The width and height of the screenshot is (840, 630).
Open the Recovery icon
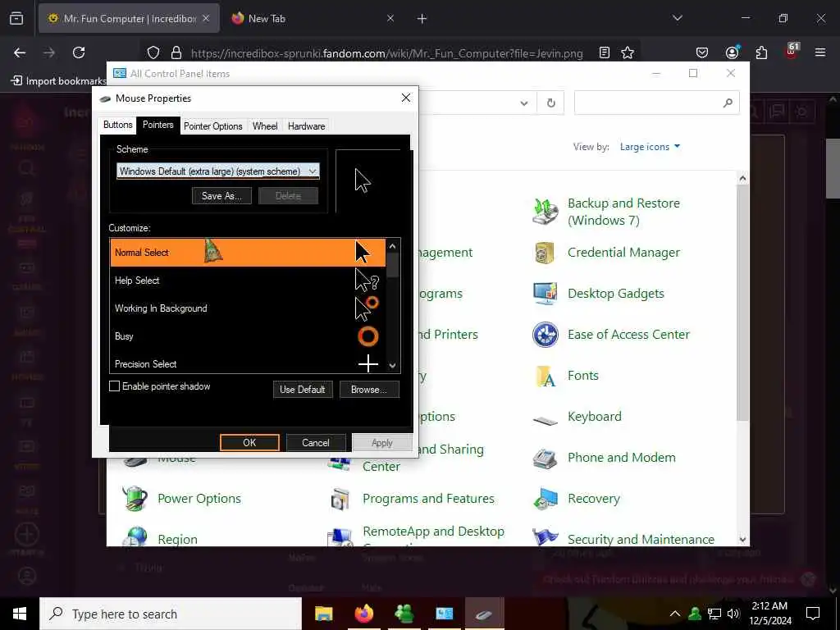pyautogui.click(x=545, y=499)
